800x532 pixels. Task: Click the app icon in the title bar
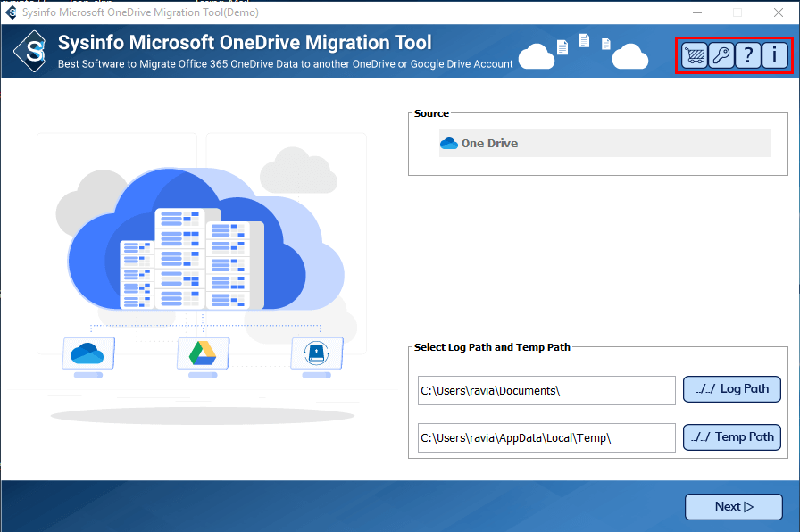point(9,12)
